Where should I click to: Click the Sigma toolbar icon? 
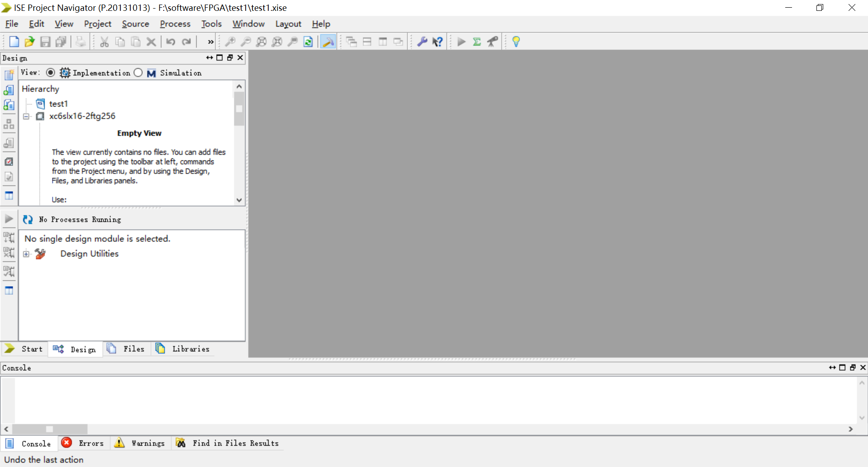coord(477,41)
